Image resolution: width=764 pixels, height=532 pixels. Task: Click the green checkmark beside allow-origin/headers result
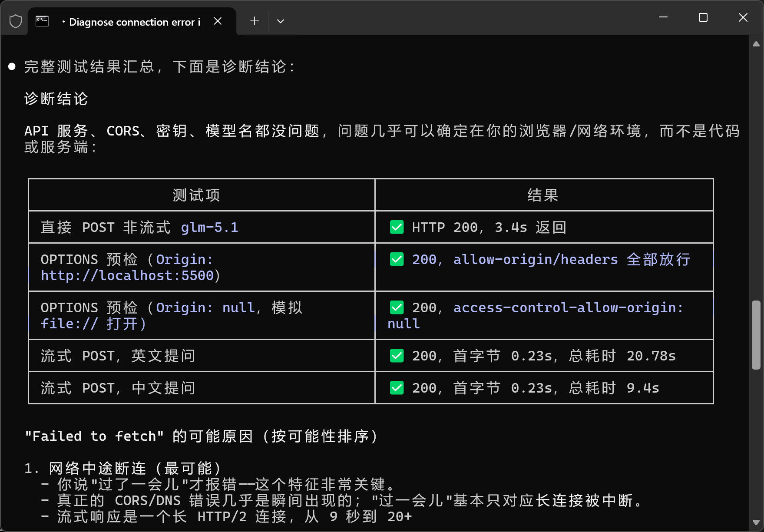(x=397, y=259)
